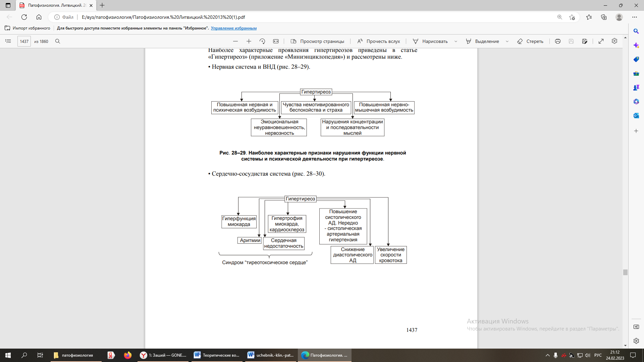The image size is (644, 362).
Task: Open the Collections icon
Action: click(604, 17)
